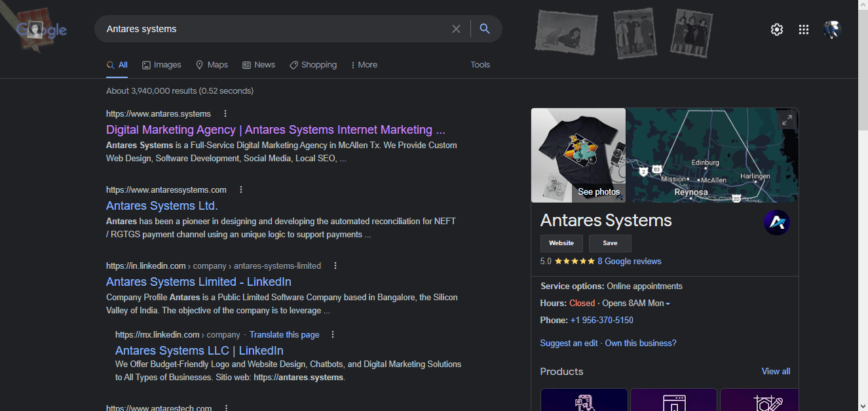Switch to the News tab
Image resolution: width=868 pixels, height=411 pixels.
[259, 65]
